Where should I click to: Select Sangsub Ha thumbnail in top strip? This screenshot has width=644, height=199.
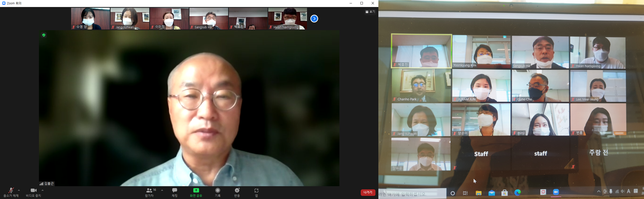click(209, 19)
